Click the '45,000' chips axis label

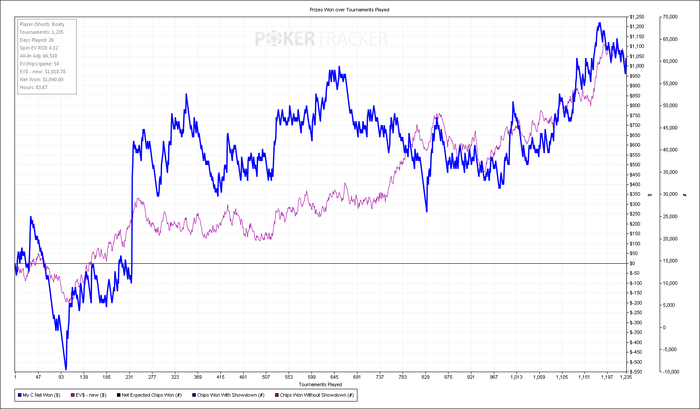coord(671,128)
